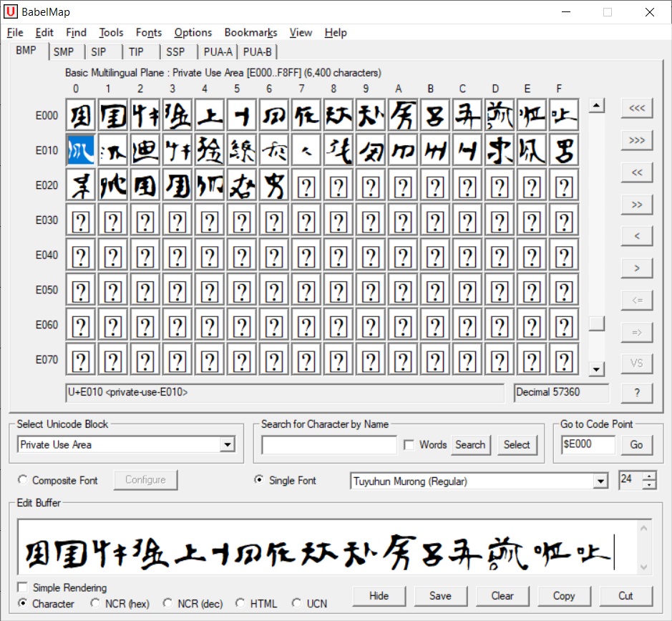Open the Tools menu
The image size is (672, 621).
coord(111,33)
